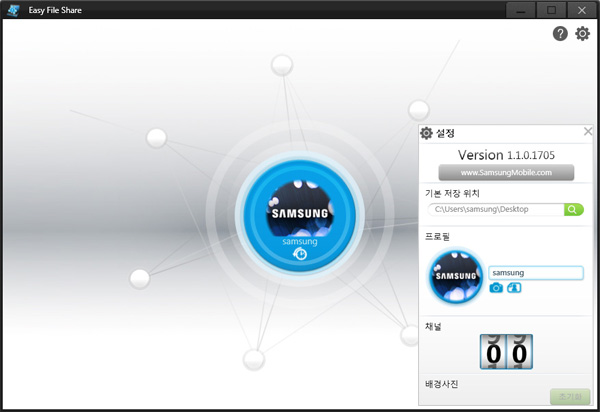Click the 프로필 section label
Screen dimensions: 600x412
coord(437,237)
